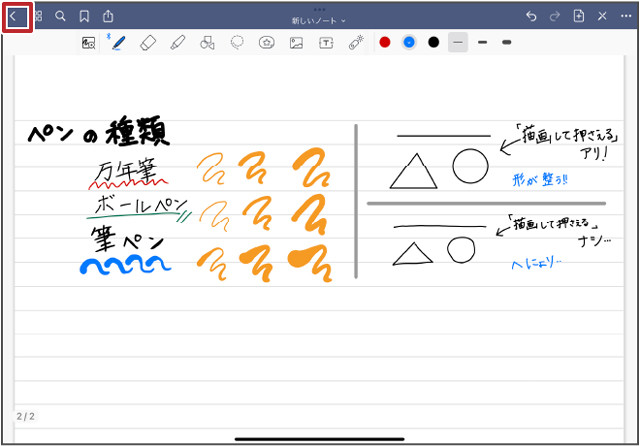This screenshot has width=640, height=446.
Task: Select the Shapes tool
Action: pyautogui.click(x=208, y=43)
